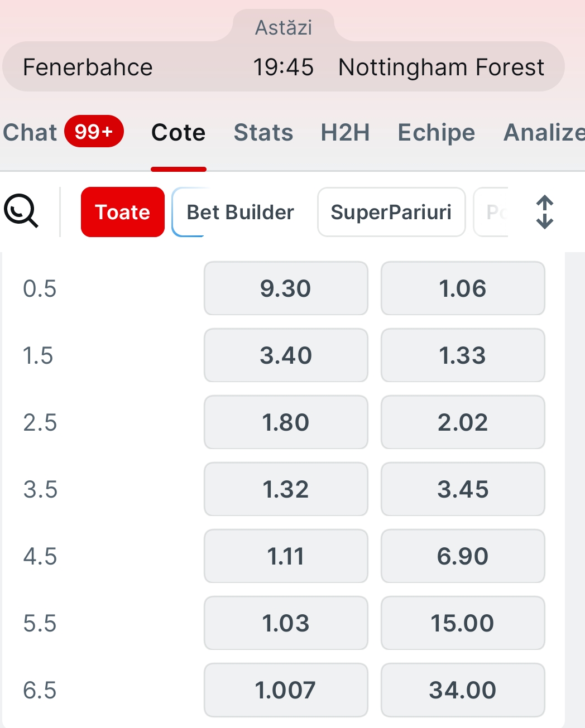The height and width of the screenshot is (728, 585).
Task: Pick the 2.02 odds on the 2.5 line
Action: 463,422
